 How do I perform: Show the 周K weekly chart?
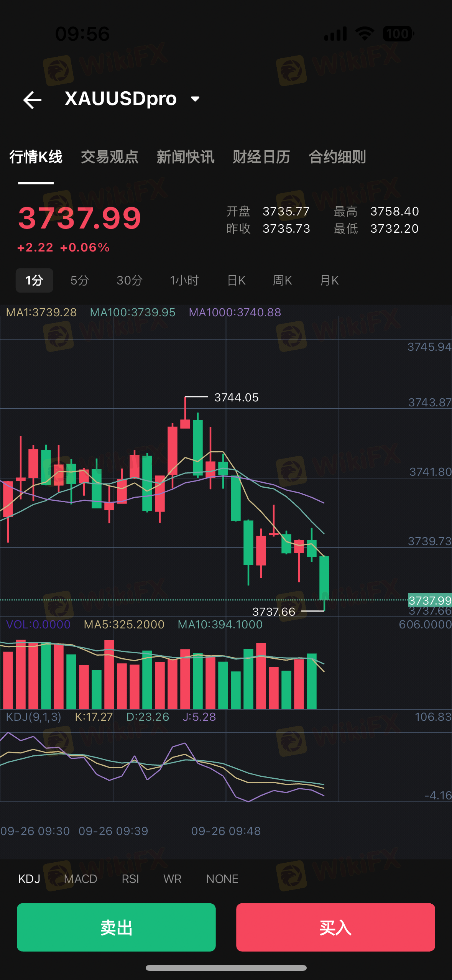[282, 280]
